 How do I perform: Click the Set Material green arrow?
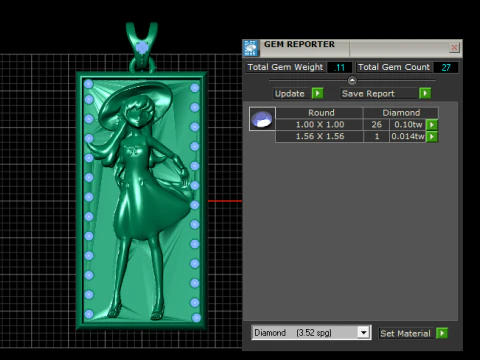coord(442,333)
